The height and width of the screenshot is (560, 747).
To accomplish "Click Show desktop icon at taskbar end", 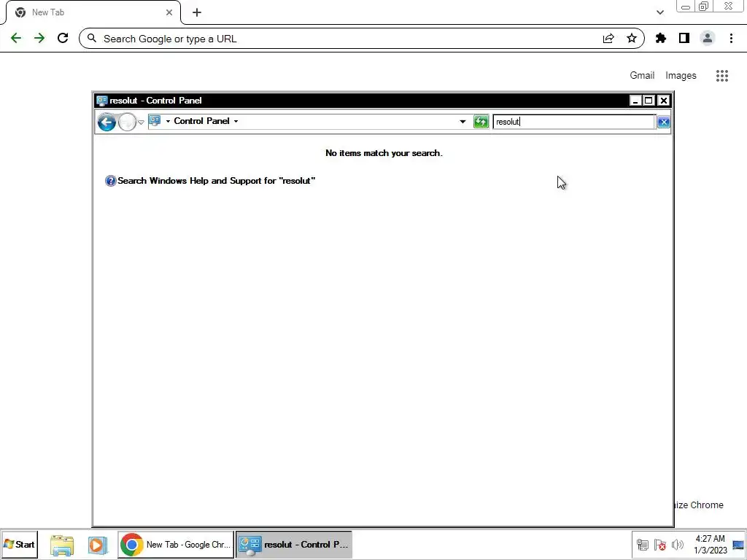I will tap(738, 545).
